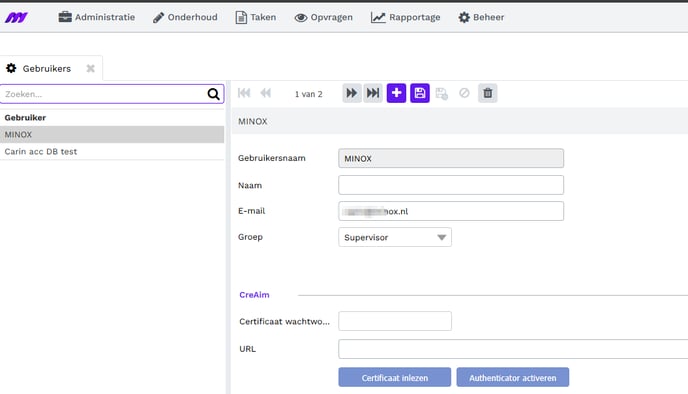688x394 pixels.
Task: Click the search magnifier icon
Action: click(213, 94)
